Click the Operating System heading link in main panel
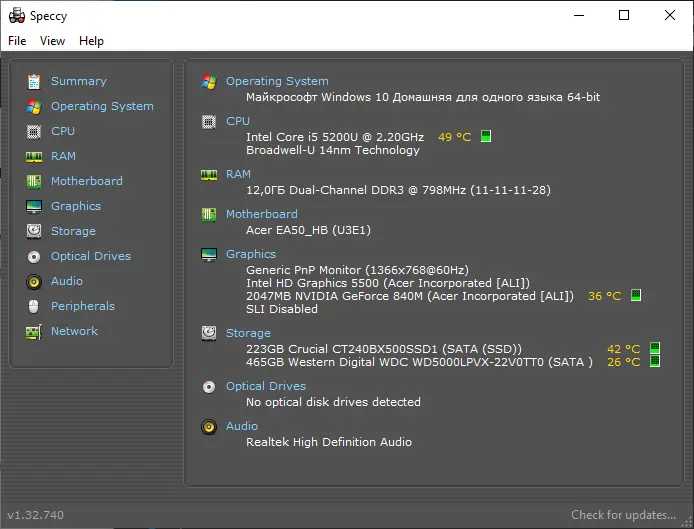694x529 pixels. tap(277, 81)
